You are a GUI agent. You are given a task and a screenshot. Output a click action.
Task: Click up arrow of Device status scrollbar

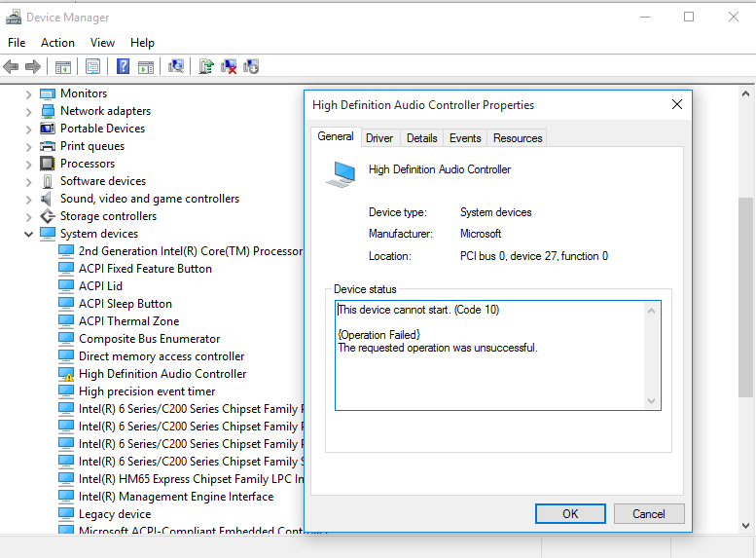click(x=651, y=311)
